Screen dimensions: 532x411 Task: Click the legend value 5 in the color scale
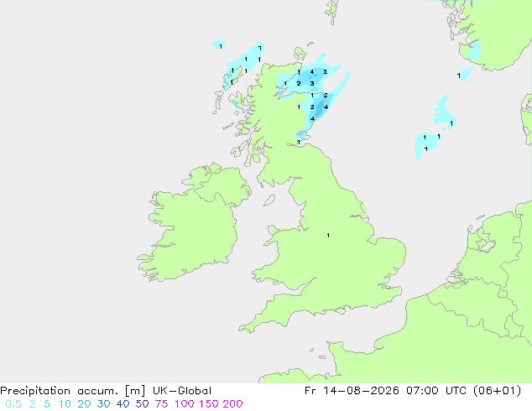47,404
